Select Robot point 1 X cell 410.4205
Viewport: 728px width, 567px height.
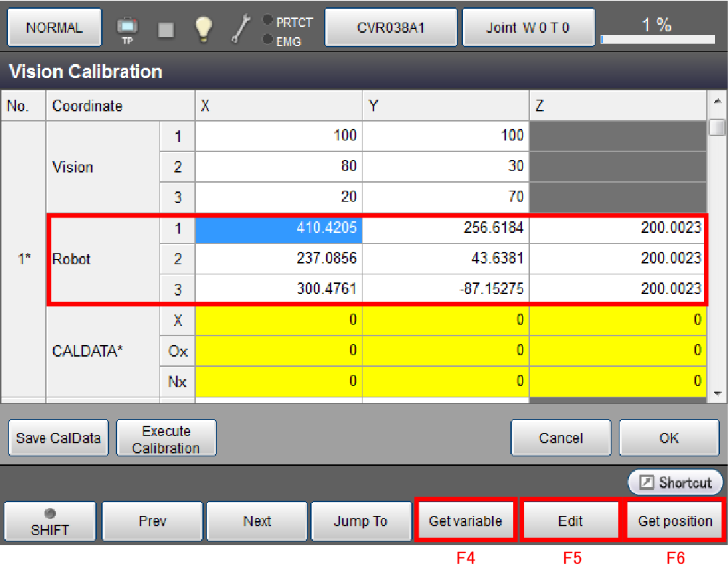[278, 229]
